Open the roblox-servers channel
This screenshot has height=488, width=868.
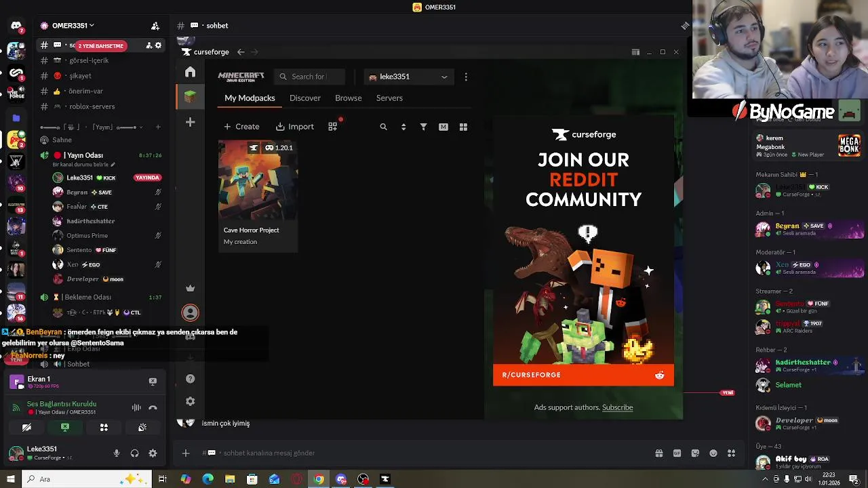92,106
